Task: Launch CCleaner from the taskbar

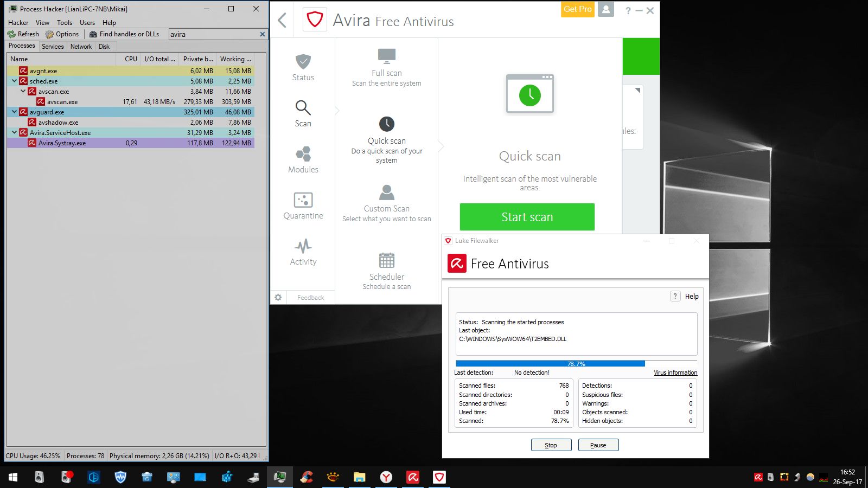Action: (x=307, y=477)
